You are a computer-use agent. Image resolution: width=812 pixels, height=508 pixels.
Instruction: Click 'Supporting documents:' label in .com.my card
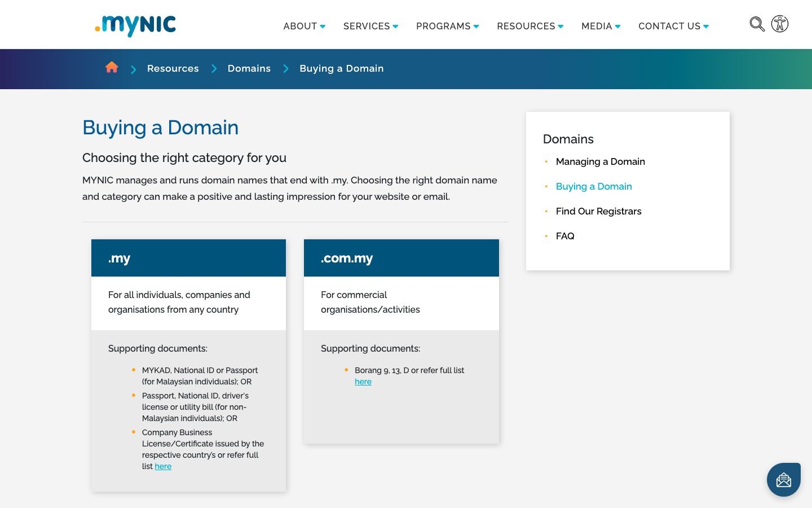click(370, 348)
